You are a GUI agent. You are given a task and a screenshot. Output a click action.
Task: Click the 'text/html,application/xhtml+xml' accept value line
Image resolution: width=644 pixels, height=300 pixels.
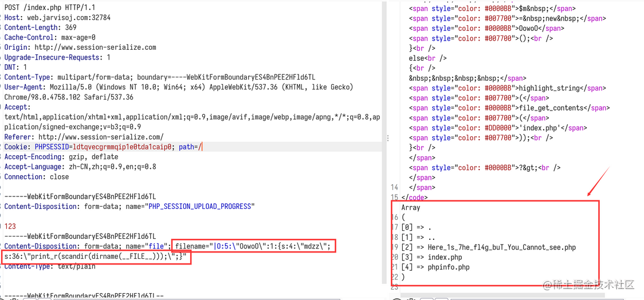point(191,117)
